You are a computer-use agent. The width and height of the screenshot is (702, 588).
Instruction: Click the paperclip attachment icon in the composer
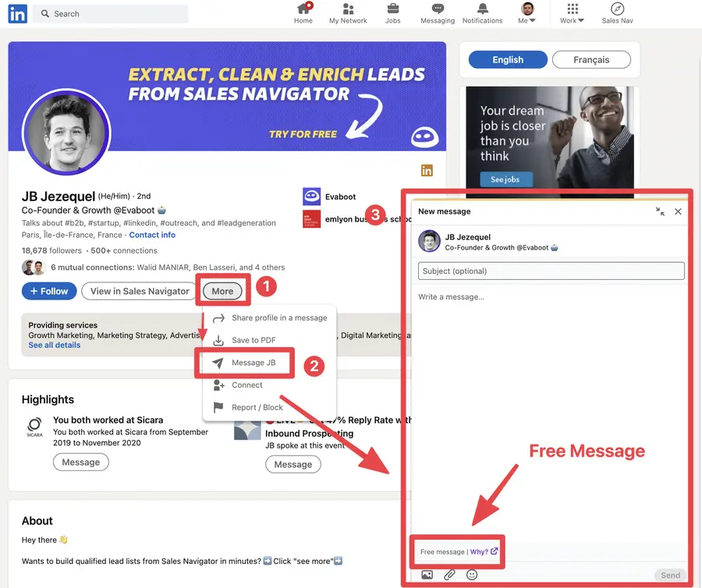pos(448,575)
